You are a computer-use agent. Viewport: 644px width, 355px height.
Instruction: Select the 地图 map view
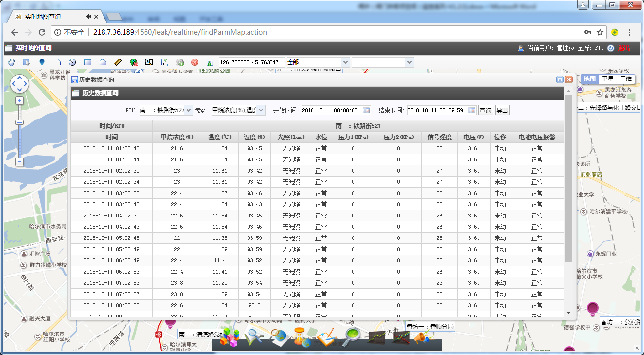pyautogui.click(x=590, y=79)
